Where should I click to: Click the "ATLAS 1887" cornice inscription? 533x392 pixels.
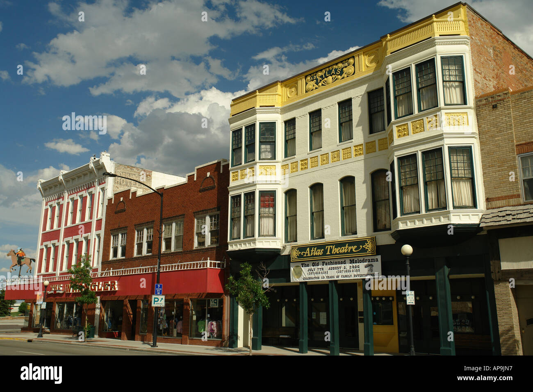330,74
